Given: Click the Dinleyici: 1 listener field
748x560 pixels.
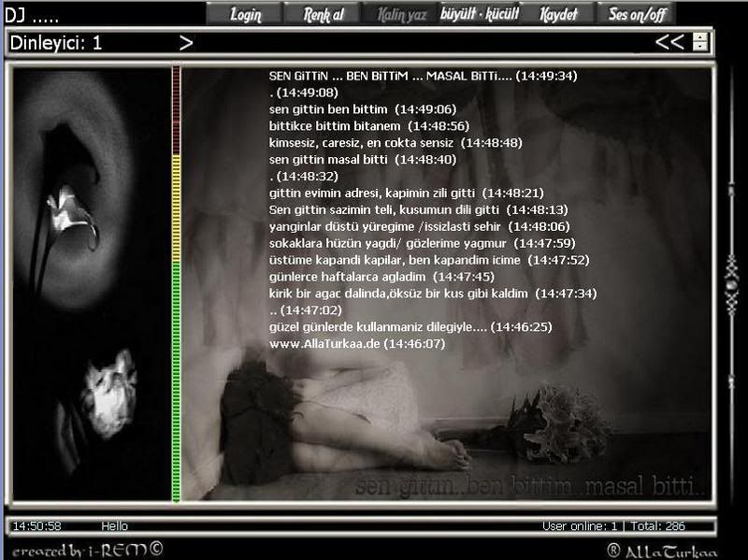Looking at the screenshot, I should tap(56, 43).
